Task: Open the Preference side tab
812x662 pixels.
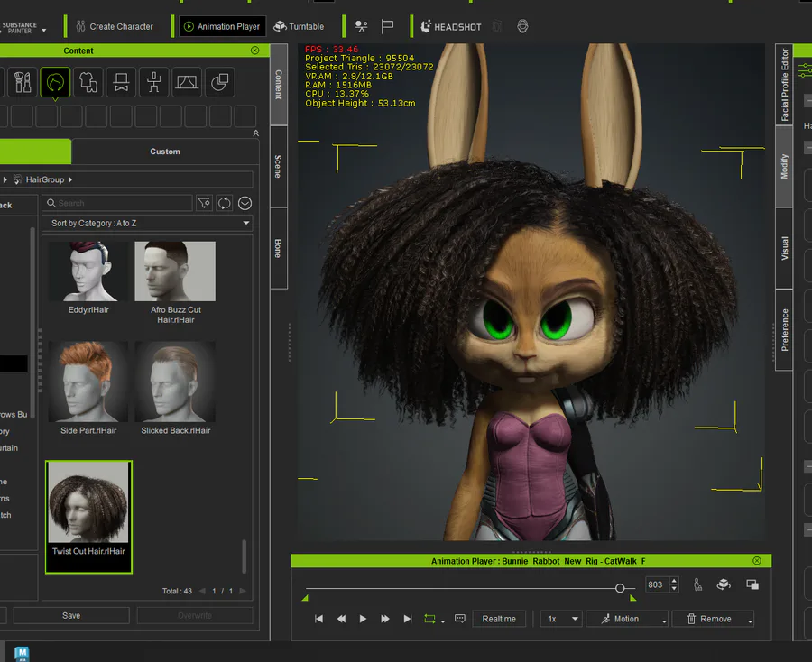Action: tap(784, 330)
